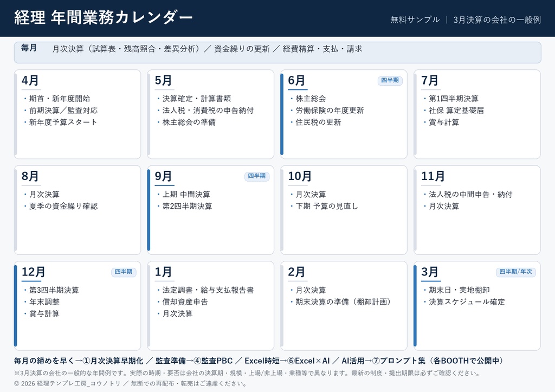Select 賞与計算 in the 7月 card
555x392 pixels.
[444, 122]
